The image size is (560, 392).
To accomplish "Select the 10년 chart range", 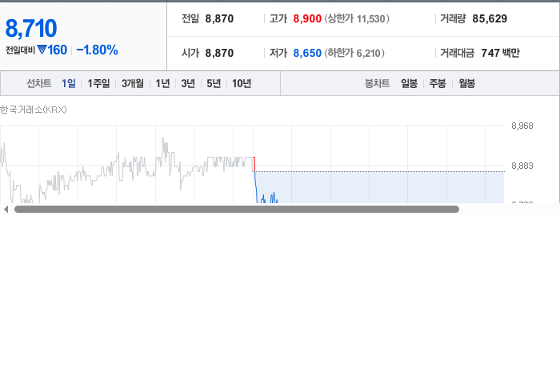I will (242, 83).
